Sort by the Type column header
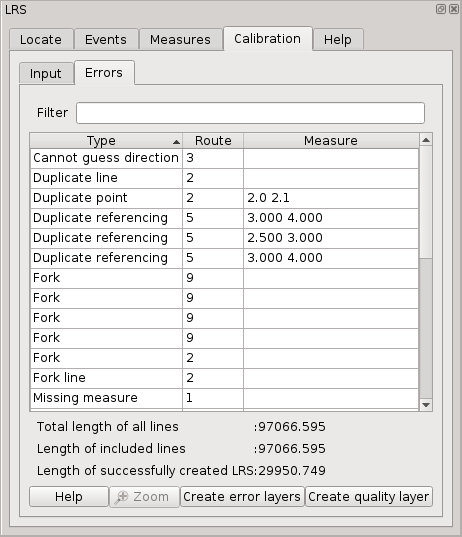The image size is (462, 537). coord(106,141)
